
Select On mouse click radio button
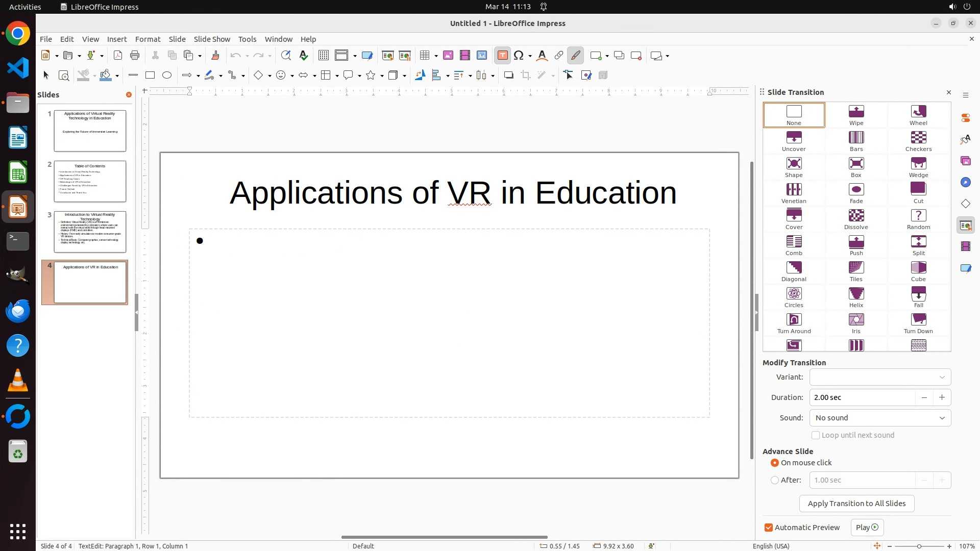tap(775, 463)
